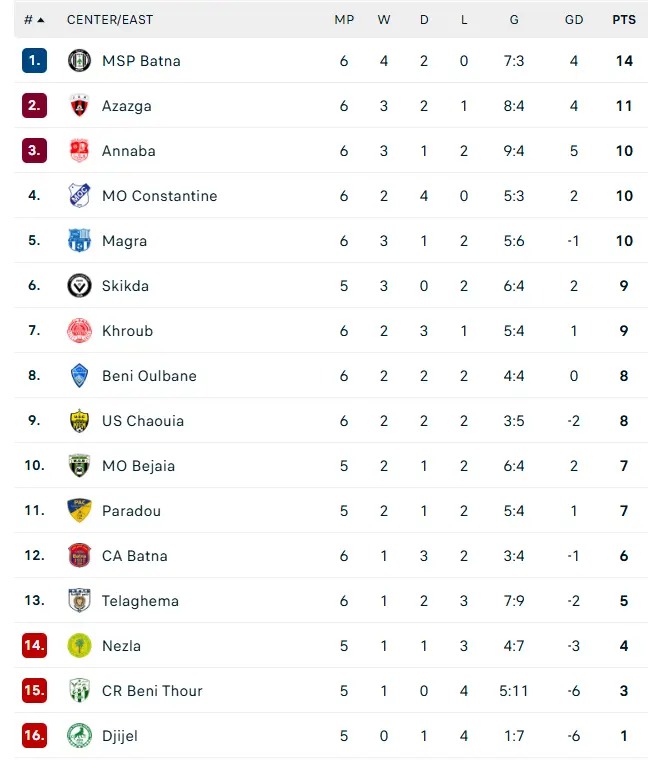The width and height of the screenshot is (648, 768).
Task: Select the MO Constantine crest icon
Action: [x=79, y=196]
